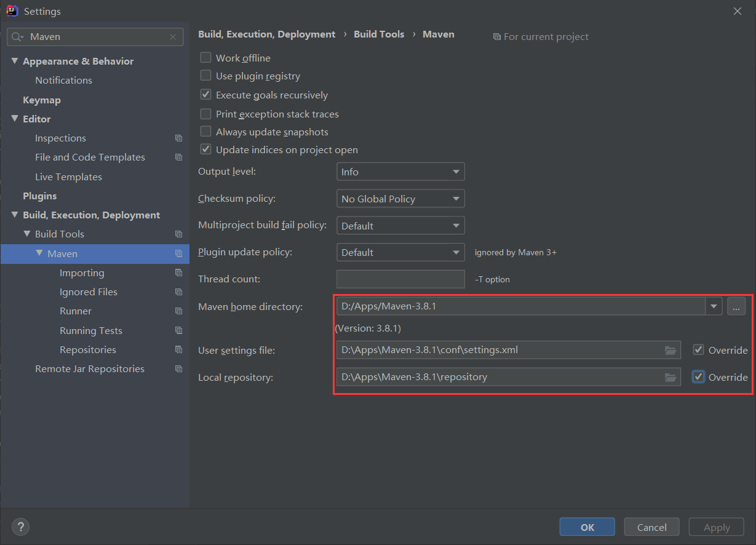Open the Multiproject build fail policy dropdown

[400, 226]
